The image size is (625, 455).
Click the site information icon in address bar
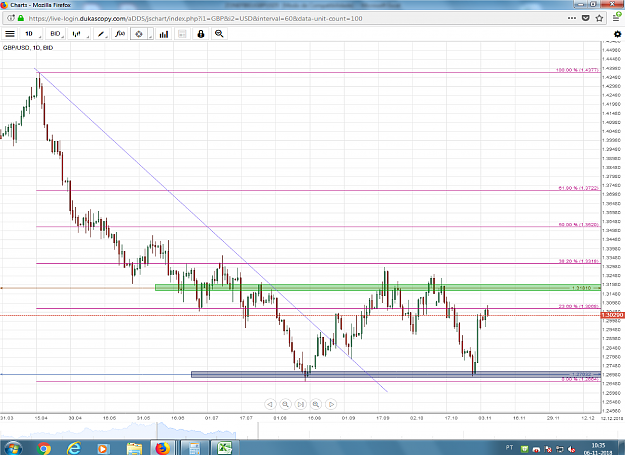(x=11, y=18)
